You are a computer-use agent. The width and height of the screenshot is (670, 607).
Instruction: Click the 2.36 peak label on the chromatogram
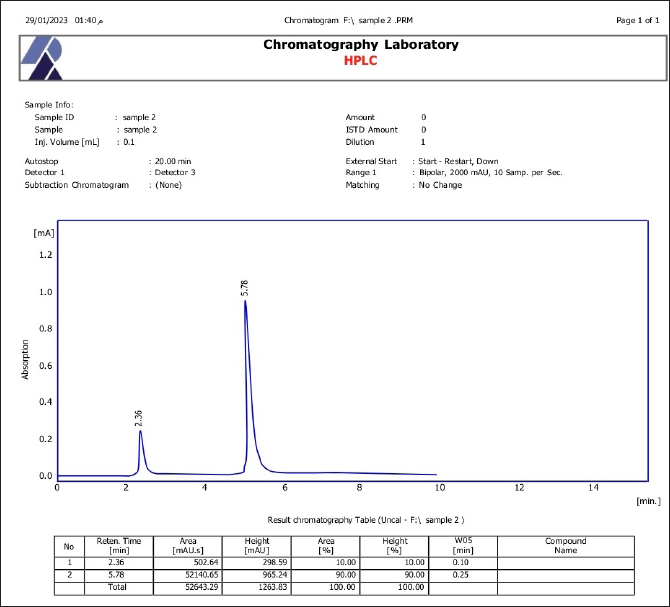coord(139,417)
